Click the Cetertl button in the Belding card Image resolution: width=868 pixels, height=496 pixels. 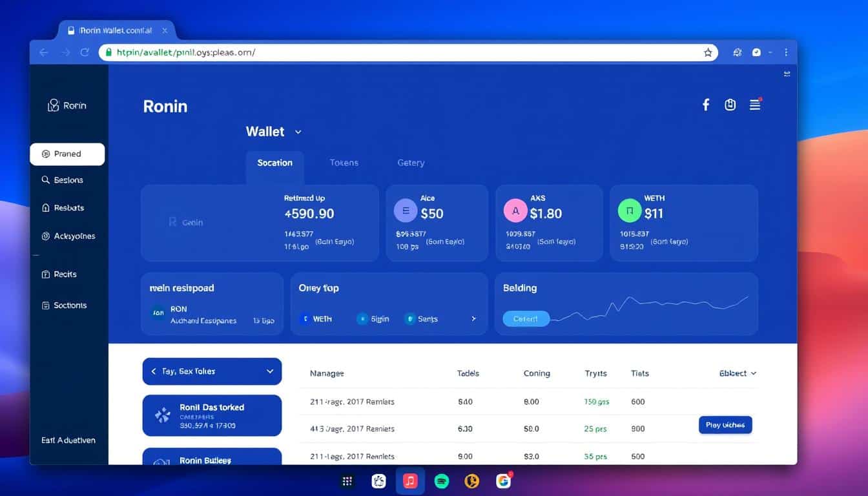click(526, 318)
